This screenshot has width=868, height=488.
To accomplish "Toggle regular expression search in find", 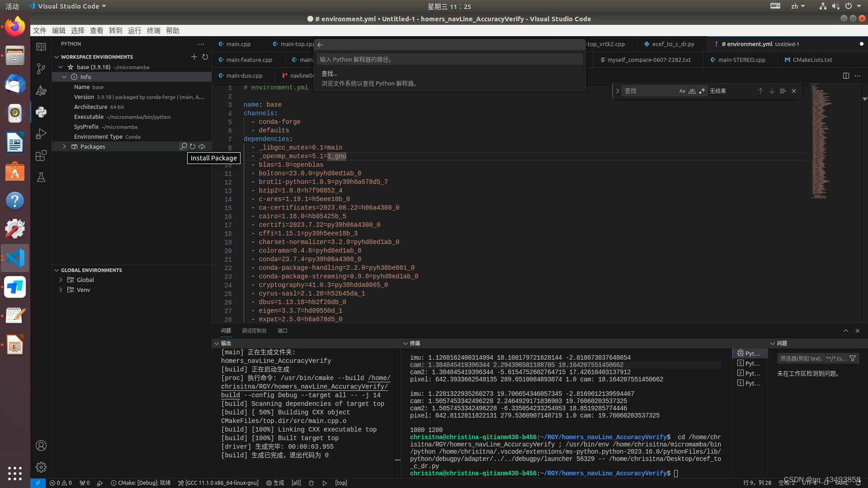I will click(x=702, y=91).
